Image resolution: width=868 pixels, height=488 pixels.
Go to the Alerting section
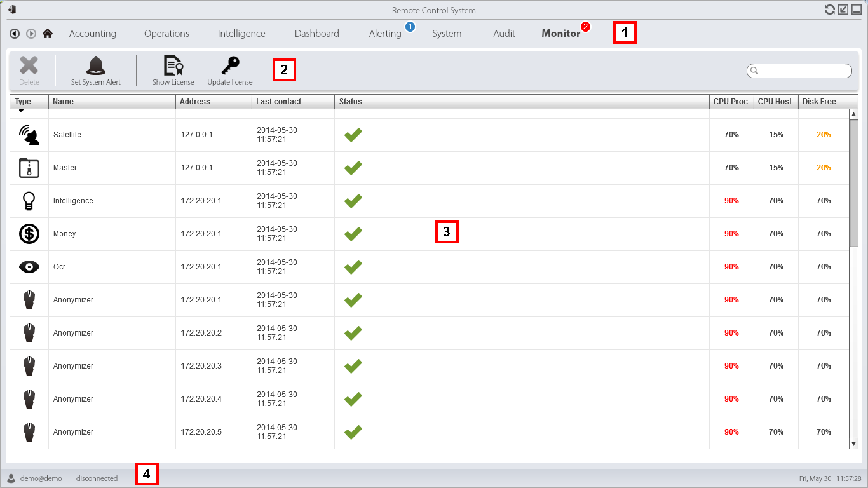[385, 34]
